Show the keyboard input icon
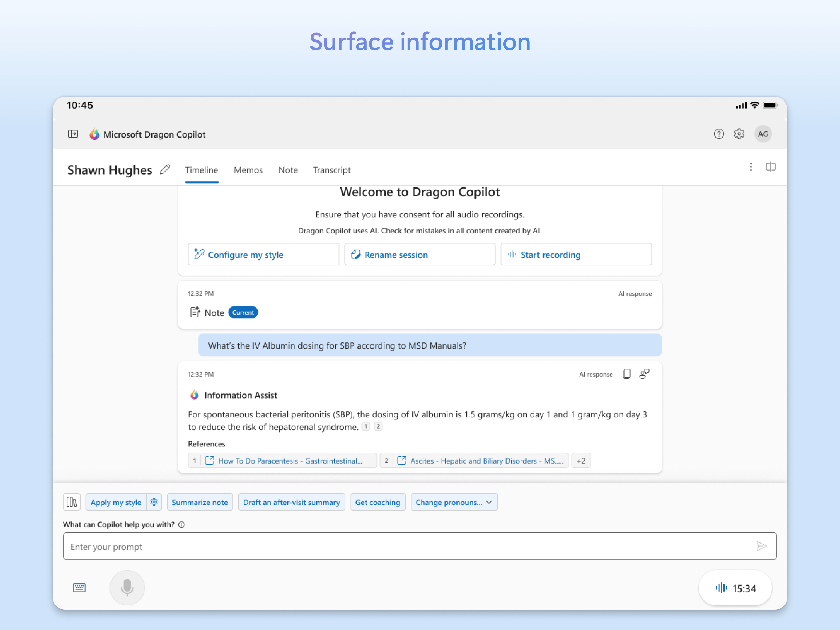Viewport: 840px width, 630px height. click(x=79, y=588)
